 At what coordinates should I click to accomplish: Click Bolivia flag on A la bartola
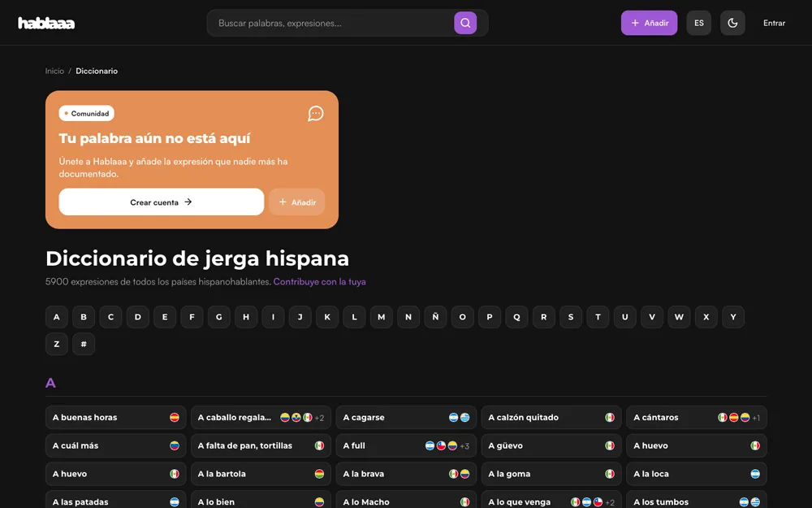319,474
